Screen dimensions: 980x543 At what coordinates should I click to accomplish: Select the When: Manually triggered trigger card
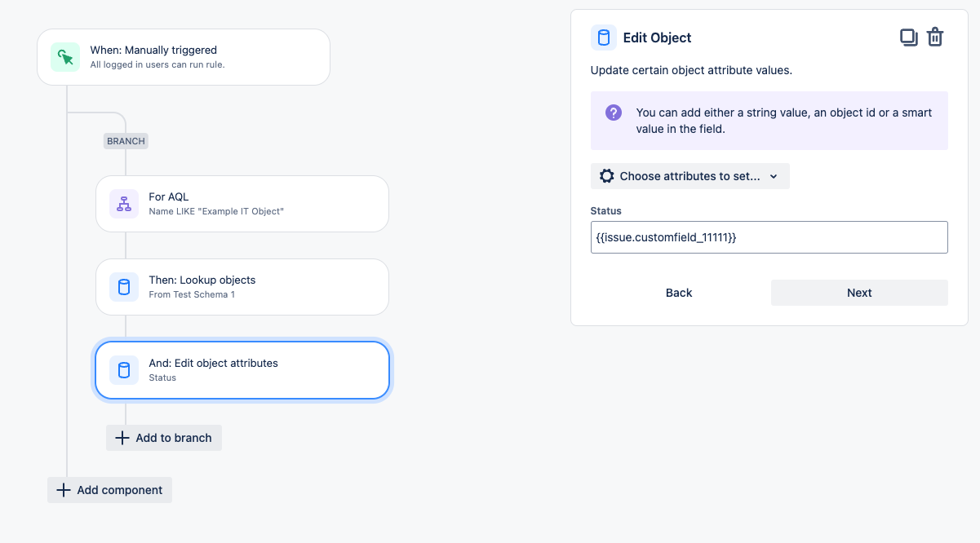click(183, 56)
